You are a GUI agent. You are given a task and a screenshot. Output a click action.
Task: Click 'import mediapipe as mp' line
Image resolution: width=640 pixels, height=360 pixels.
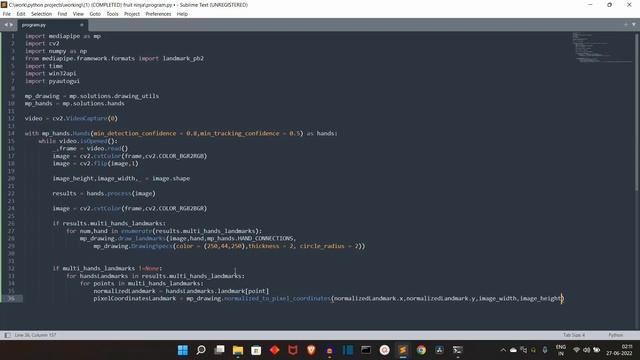62,36
